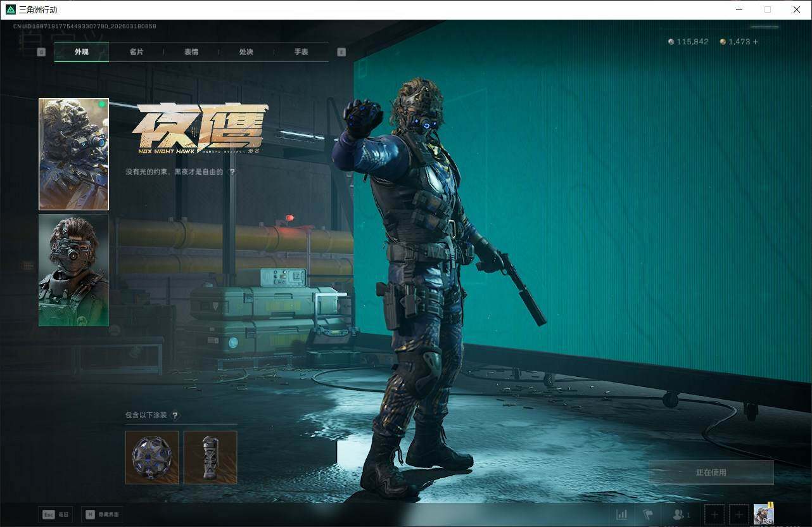This screenshot has height=527, width=812.
Task: Minimize the 三角洲行动 window
Action: (739, 10)
